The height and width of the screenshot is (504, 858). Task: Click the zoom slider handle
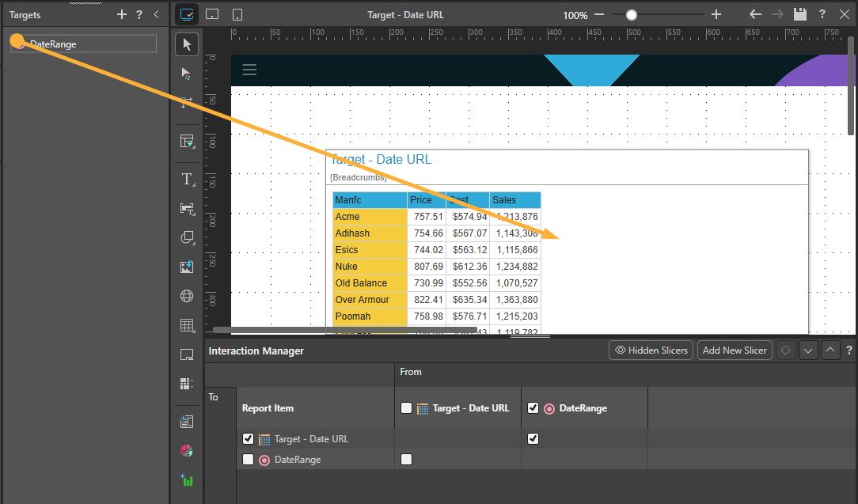pyautogui.click(x=631, y=14)
